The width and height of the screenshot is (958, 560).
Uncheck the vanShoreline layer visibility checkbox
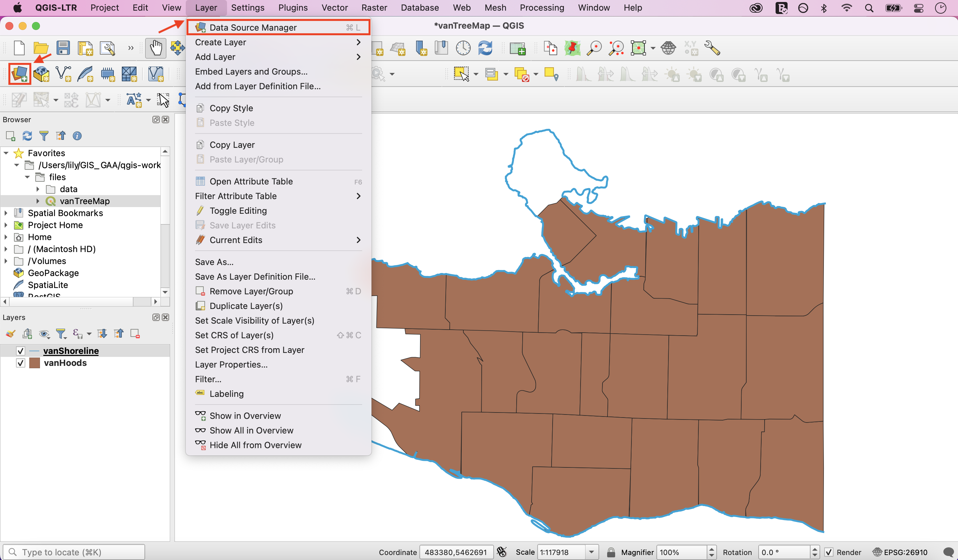coord(21,351)
